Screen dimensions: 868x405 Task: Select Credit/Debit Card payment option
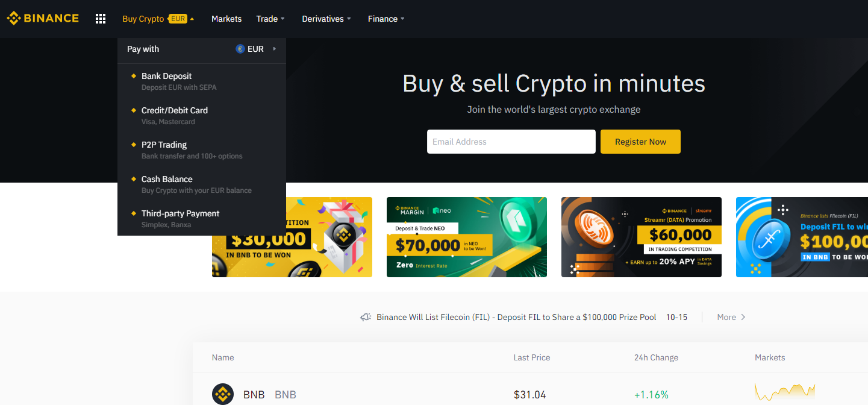pos(202,116)
